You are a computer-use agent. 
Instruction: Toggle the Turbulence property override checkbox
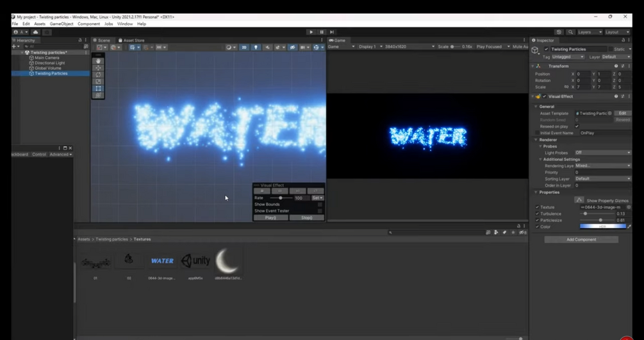pyautogui.click(x=537, y=214)
